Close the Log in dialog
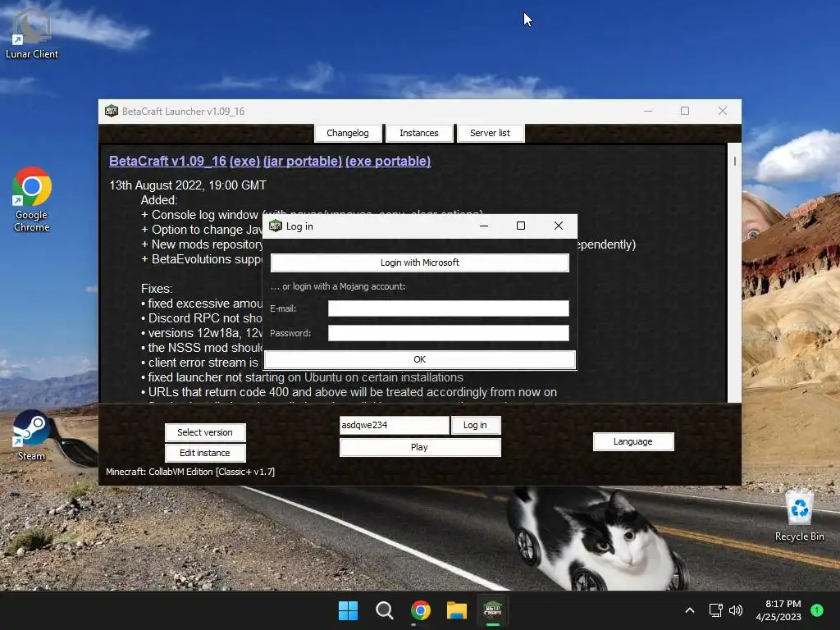840x630 pixels. pyautogui.click(x=558, y=226)
